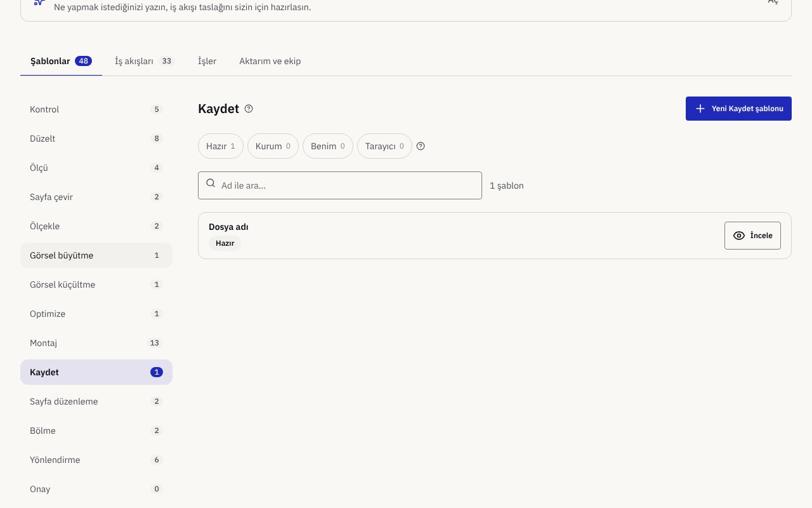This screenshot has height=508, width=812.
Task: Pick the Optimize category
Action: pos(96,314)
